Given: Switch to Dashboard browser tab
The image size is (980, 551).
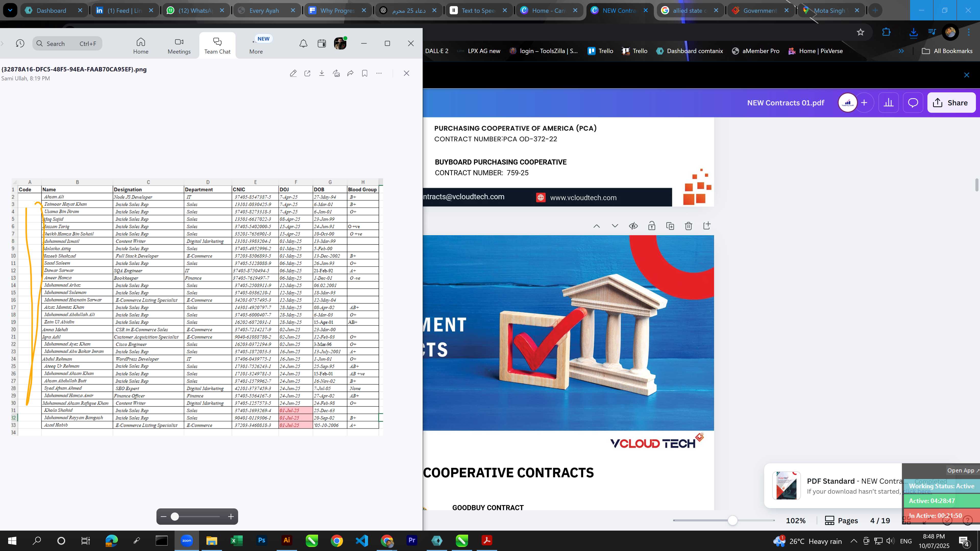Looking at the screenshot, I should click(54, 10).
